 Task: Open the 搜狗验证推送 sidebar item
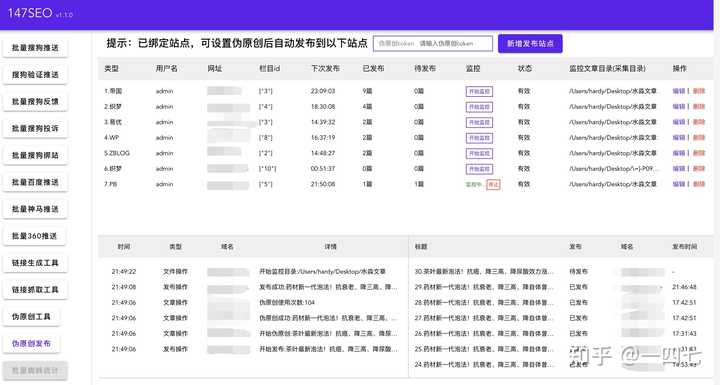[35, 74]
